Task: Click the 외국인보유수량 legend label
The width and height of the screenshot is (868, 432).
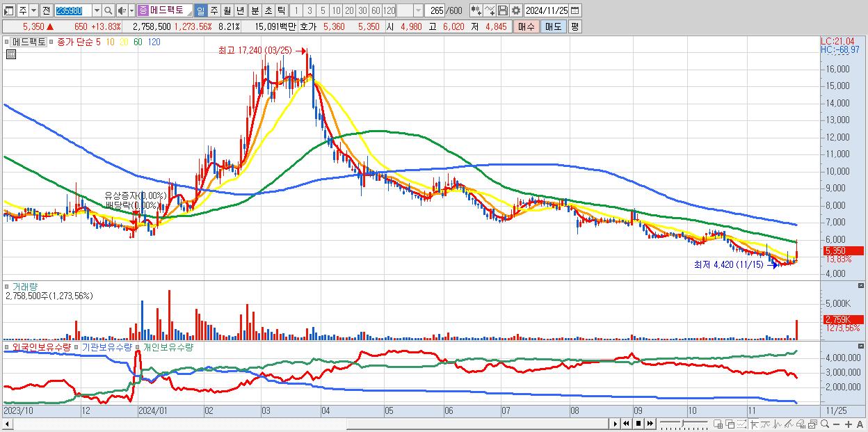Action: click(42, 346)
